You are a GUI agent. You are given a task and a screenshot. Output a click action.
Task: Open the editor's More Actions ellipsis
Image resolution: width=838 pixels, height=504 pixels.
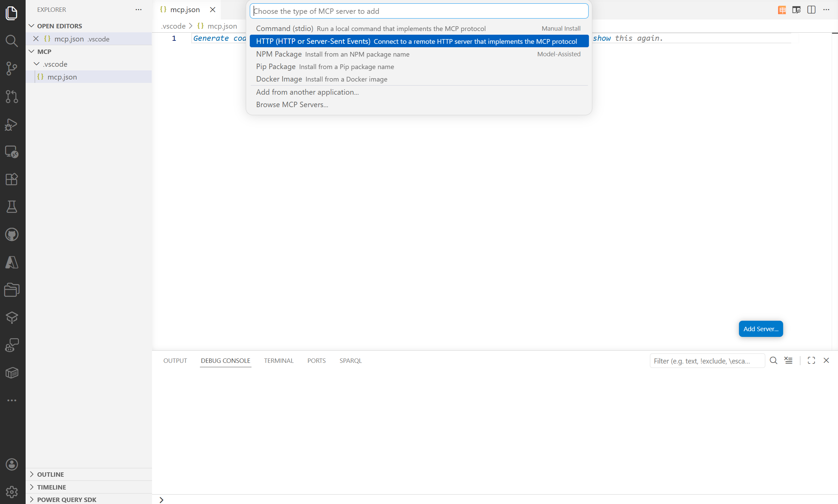pos(826,10)
